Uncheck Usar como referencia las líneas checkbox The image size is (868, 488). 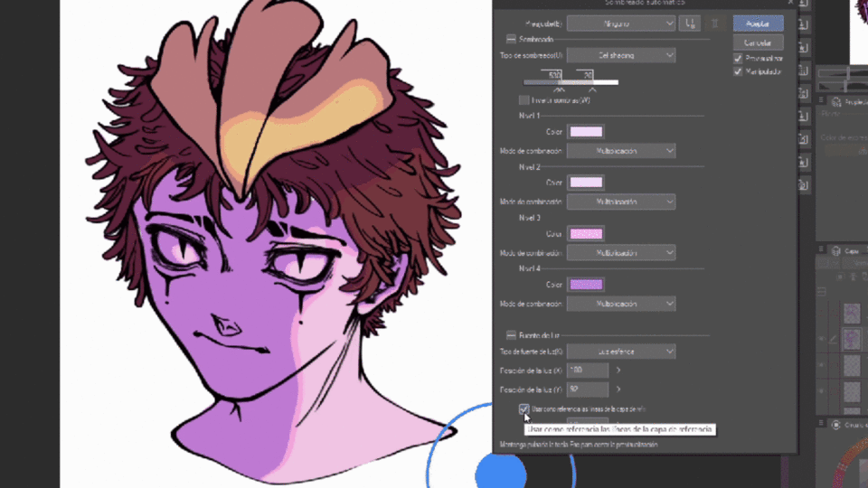click(x=524, y=408)
